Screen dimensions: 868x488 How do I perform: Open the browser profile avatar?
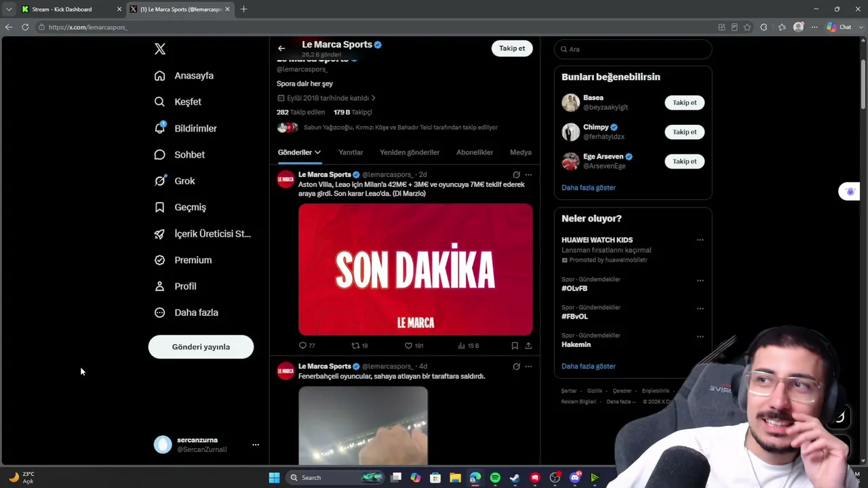coord(799,27)
